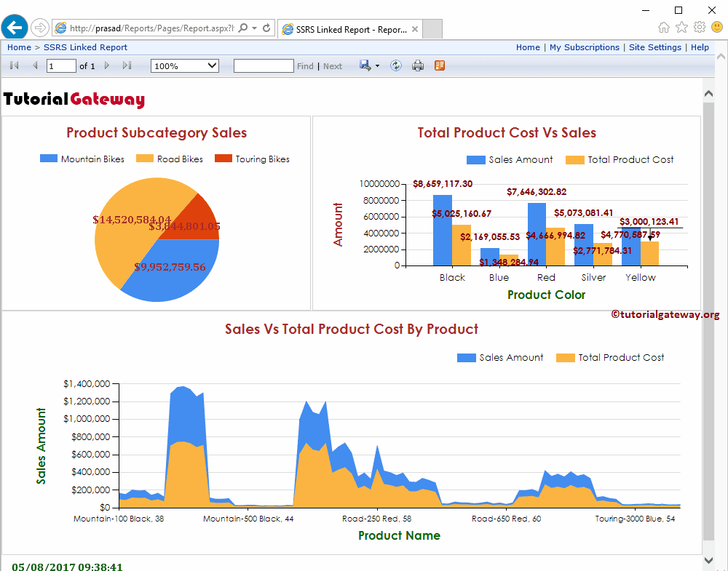The image size is (728, 571).
Task: Click the browser favorites star icon
Action: (x=681, y=27)
